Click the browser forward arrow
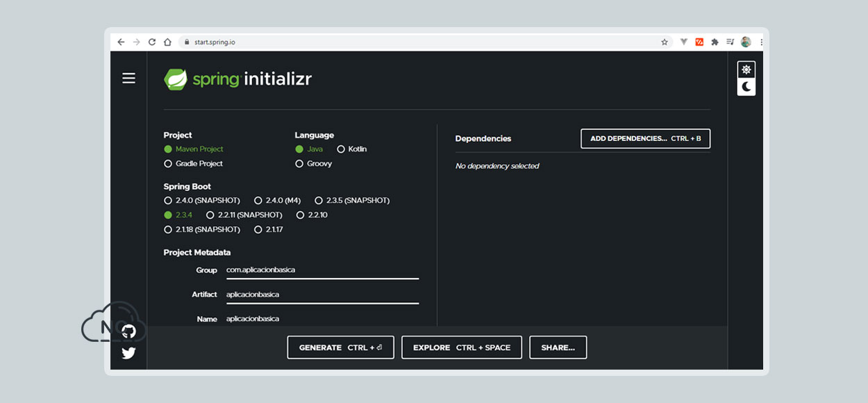 136,42
